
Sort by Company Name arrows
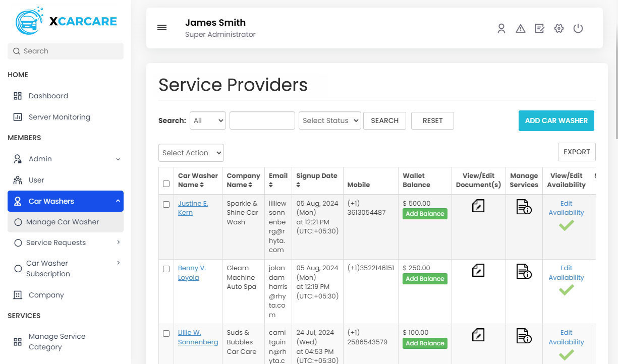pos(250,185)
